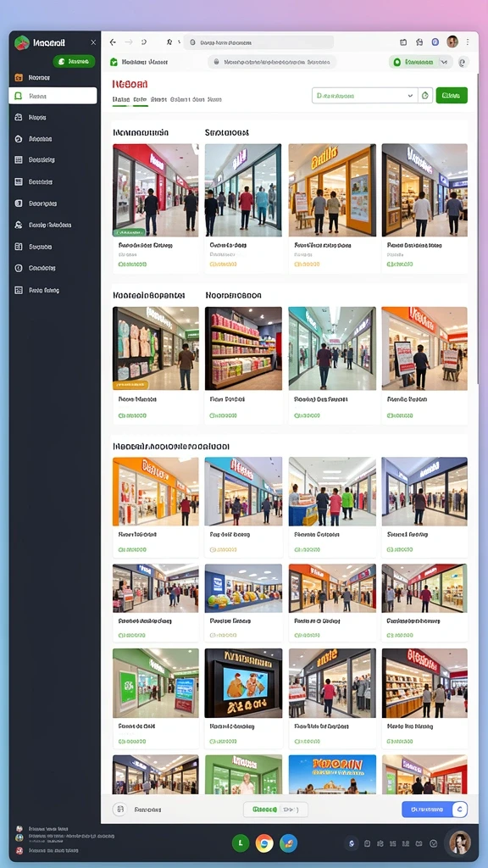
Task: Toggle the green pill switch in the sidebar header
Action: [75, 61]
